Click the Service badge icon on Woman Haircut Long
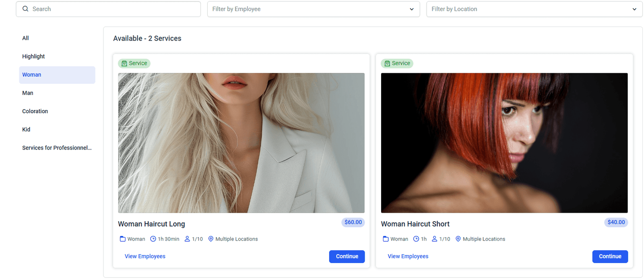644x280 pixels. (x=124, y=63)
